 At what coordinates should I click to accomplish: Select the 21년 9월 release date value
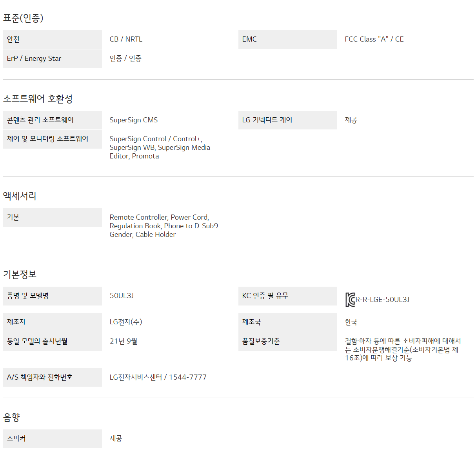click(124, 341)
